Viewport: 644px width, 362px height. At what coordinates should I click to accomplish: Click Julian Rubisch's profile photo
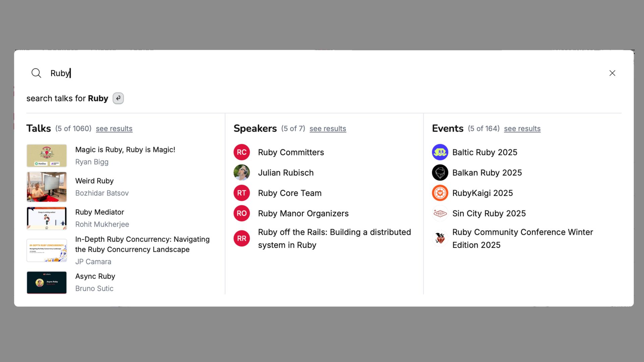(x=241, y=173)
